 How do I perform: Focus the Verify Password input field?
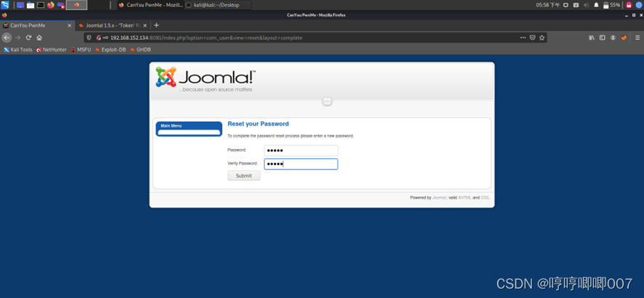(x=301, y=164)
